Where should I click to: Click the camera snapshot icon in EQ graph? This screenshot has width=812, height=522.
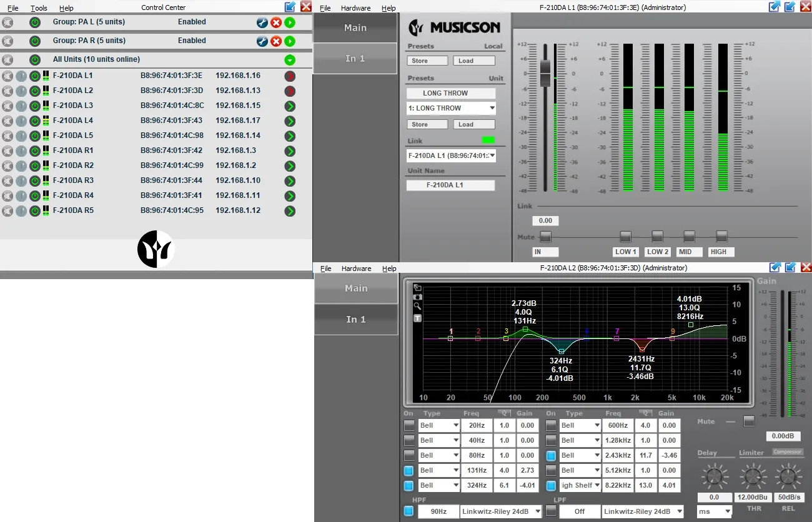point(417,297)
